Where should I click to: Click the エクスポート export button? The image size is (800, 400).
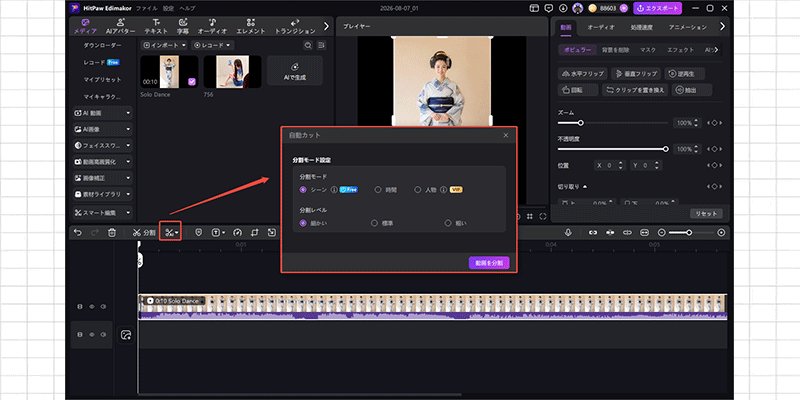657,8
